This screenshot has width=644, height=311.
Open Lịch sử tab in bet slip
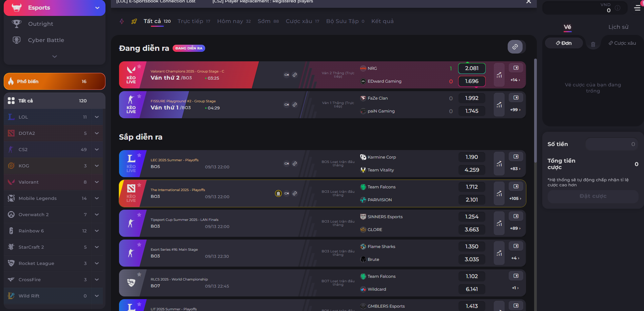[x=618, y=27]
